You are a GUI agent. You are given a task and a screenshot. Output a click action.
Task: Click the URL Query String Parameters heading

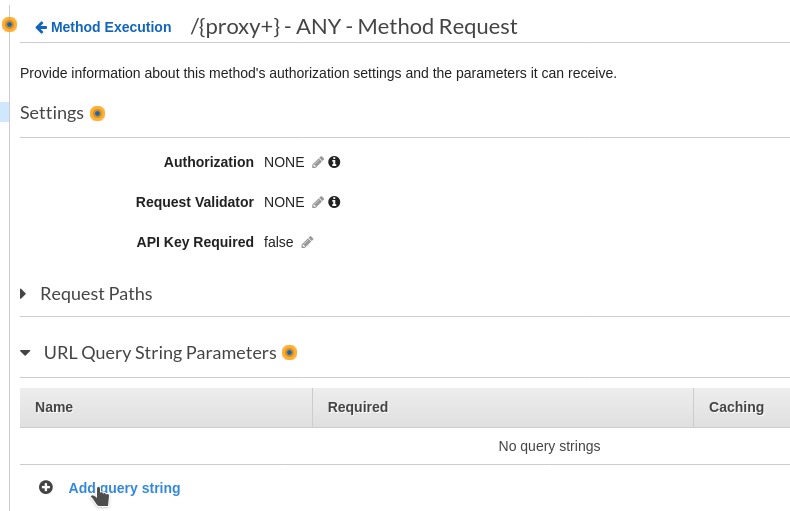(160, 353)
